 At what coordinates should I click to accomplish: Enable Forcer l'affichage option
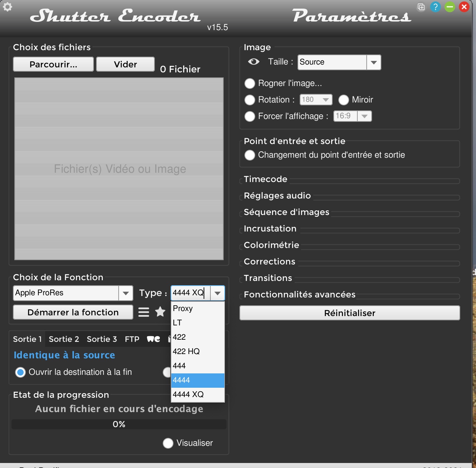click(x=249, y=116)
